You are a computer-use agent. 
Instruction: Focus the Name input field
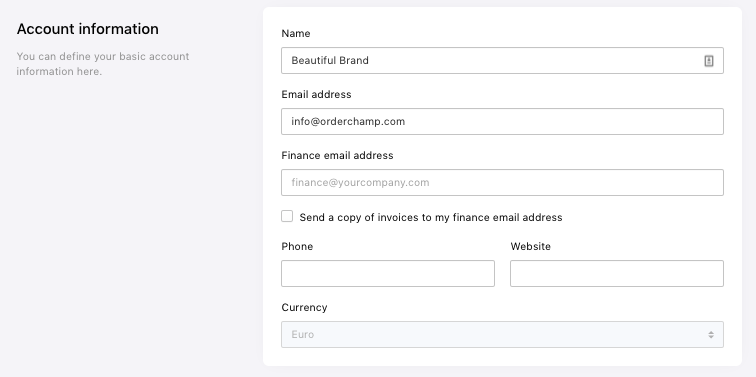pos(502,61)
